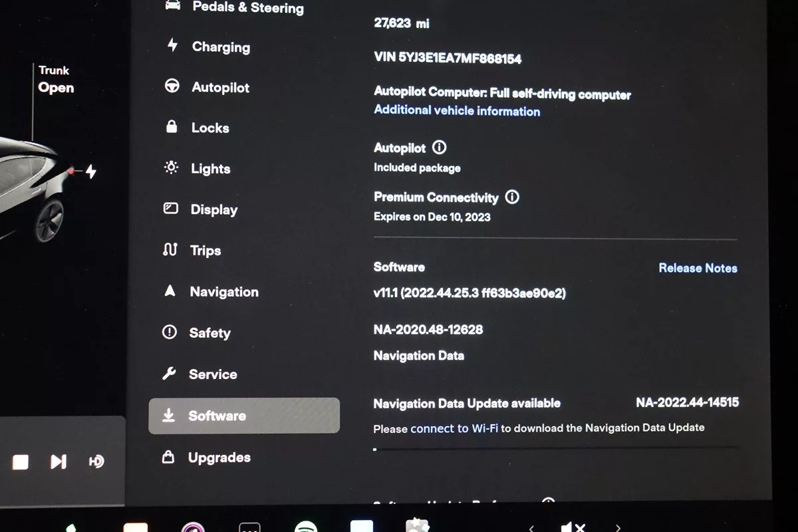Stop media playback with the square button
798x532 pixels.
[x=21, y=462]
